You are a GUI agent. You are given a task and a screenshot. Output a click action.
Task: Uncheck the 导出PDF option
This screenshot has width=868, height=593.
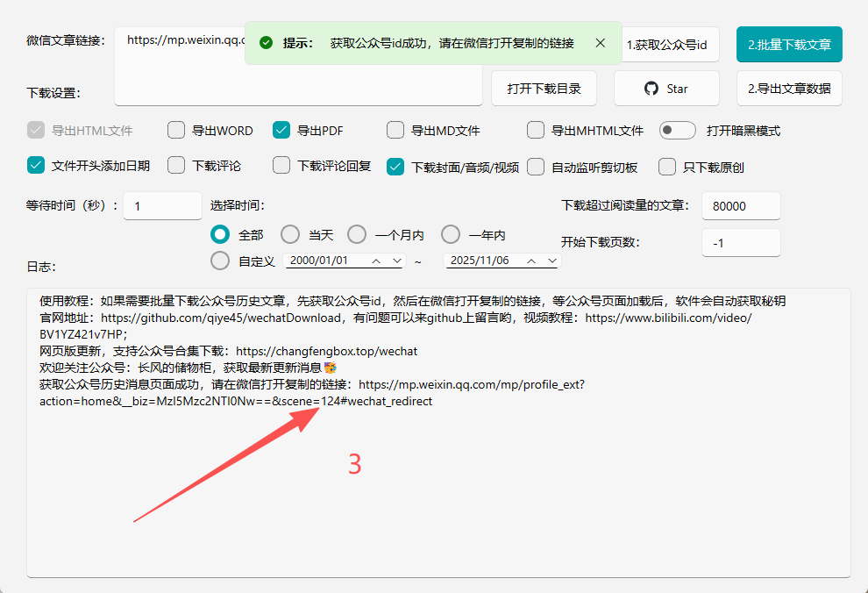[282, 129]
